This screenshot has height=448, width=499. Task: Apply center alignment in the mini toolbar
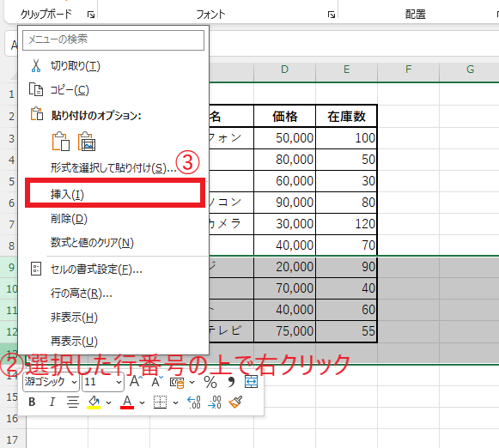click(x=73, y=402)
